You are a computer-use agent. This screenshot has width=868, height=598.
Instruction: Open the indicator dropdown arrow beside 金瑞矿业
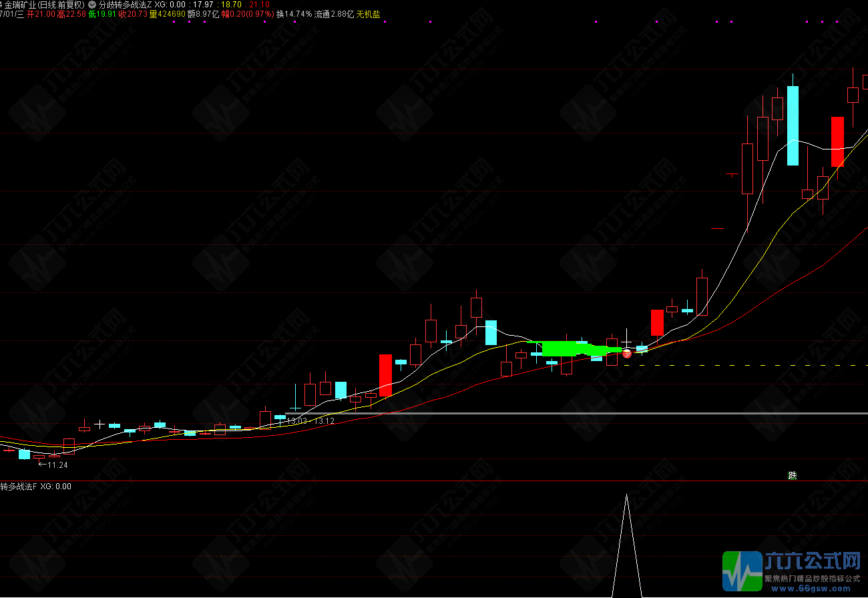pos(91,5)
